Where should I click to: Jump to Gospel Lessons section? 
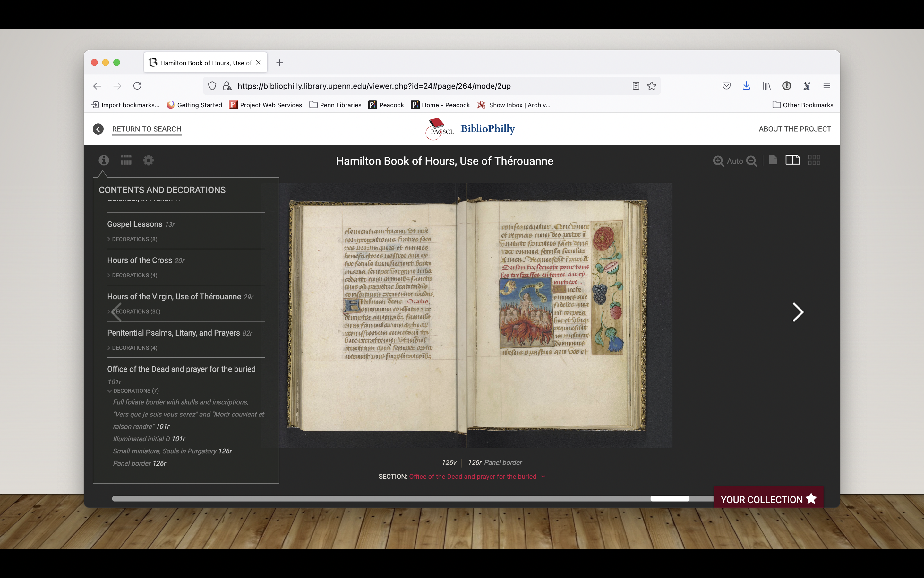pyautogui.click(x=134, y=224)
